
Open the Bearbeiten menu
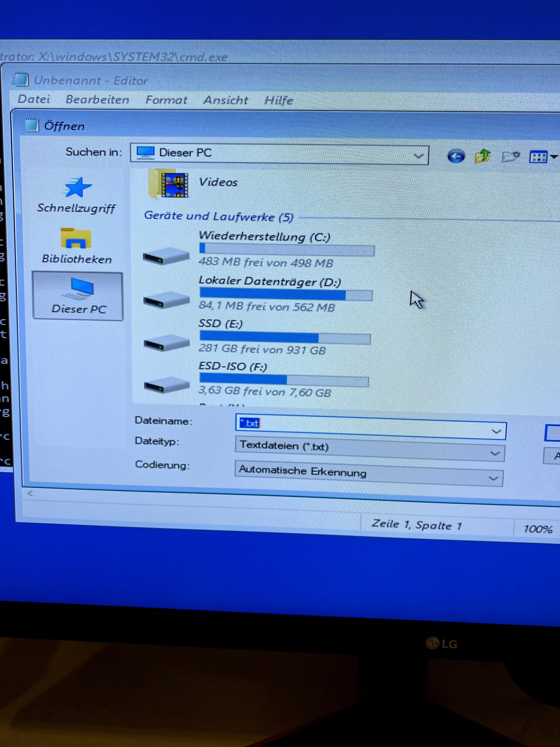97,100
